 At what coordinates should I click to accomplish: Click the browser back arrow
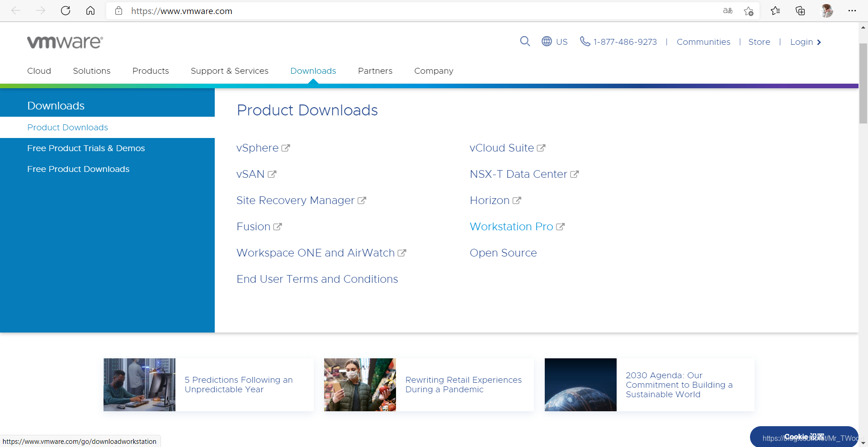click(16, 10)
